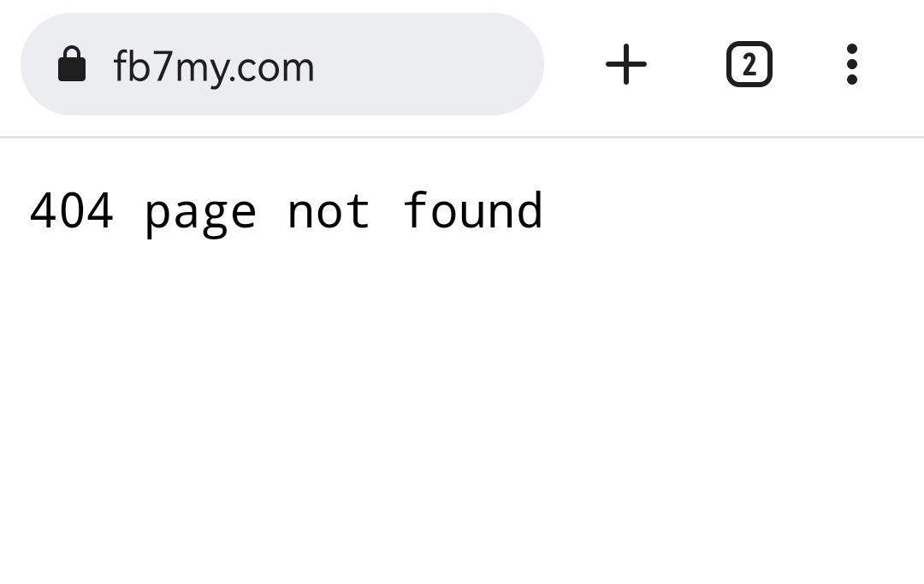This screenshot has height=584, width=924.
Task: Open Chrome's more options menu
Action: [x=851, y=64]
